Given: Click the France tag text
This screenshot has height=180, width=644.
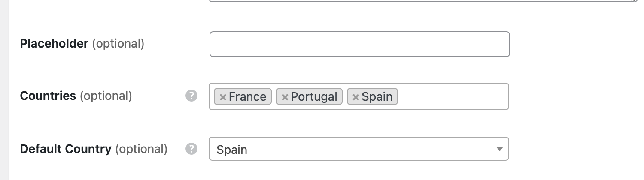Looking at the screenshot, I should [x=247, y=97].
